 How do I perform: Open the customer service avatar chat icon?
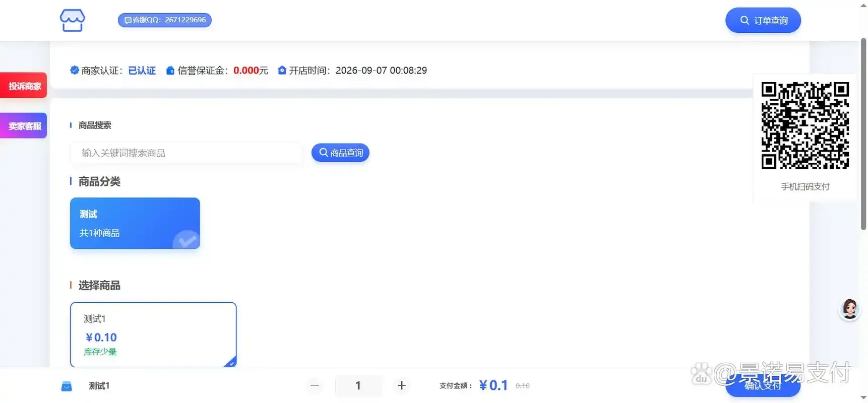[x=849, y=309]
